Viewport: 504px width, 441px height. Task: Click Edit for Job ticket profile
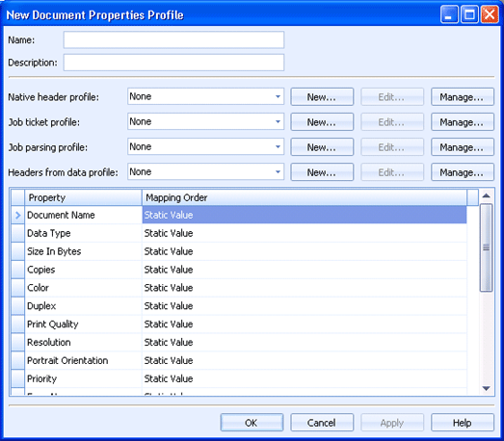(x=392, y=121)
